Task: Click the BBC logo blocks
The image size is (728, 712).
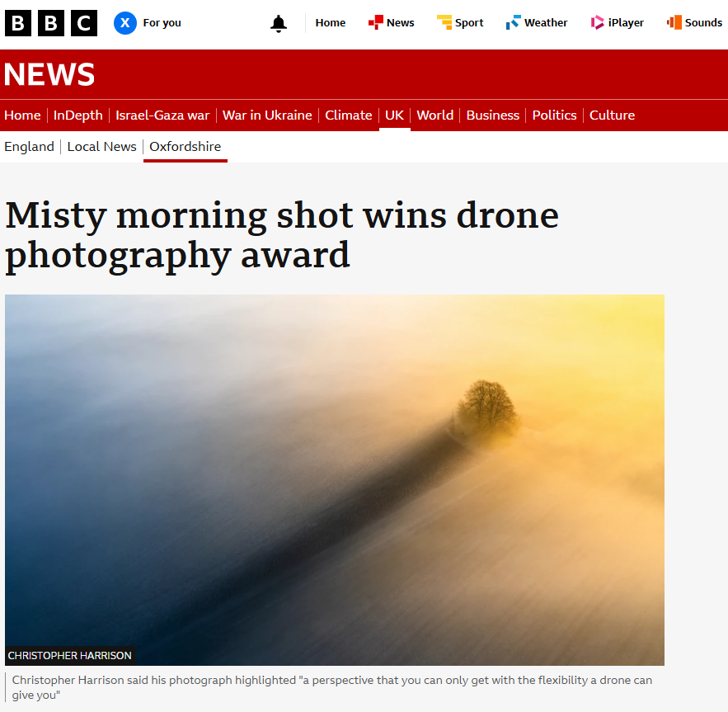Action: tap(51, 23)
